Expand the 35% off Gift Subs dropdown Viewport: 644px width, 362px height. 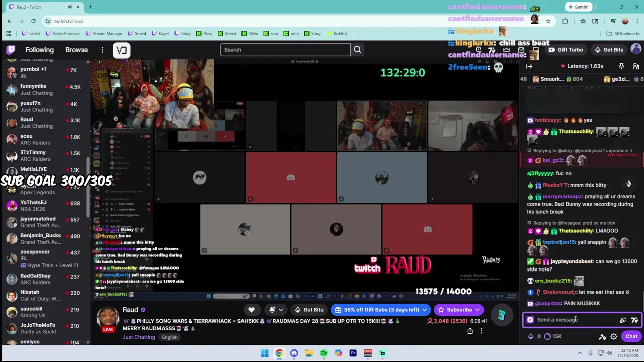[425, 310]
